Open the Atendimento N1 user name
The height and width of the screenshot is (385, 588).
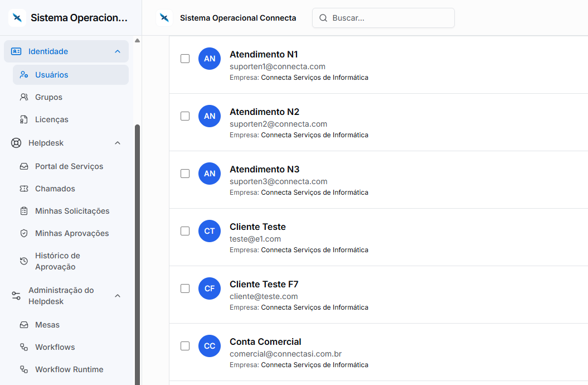264,55
